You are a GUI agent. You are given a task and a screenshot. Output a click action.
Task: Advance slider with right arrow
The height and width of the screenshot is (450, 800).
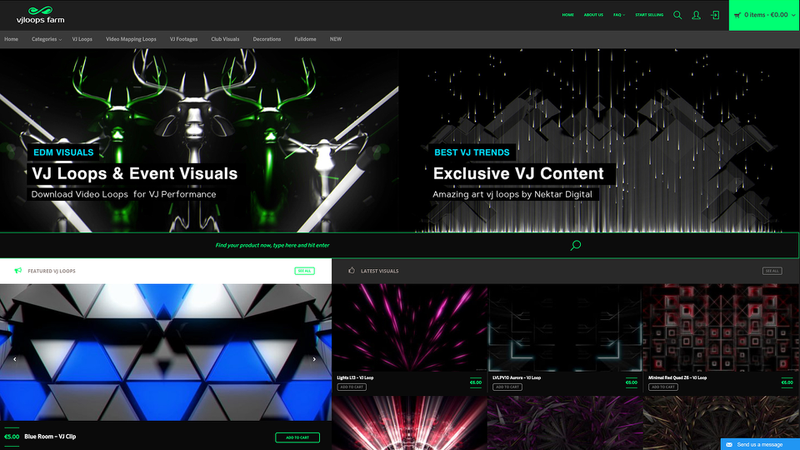(x=314, y=359)
